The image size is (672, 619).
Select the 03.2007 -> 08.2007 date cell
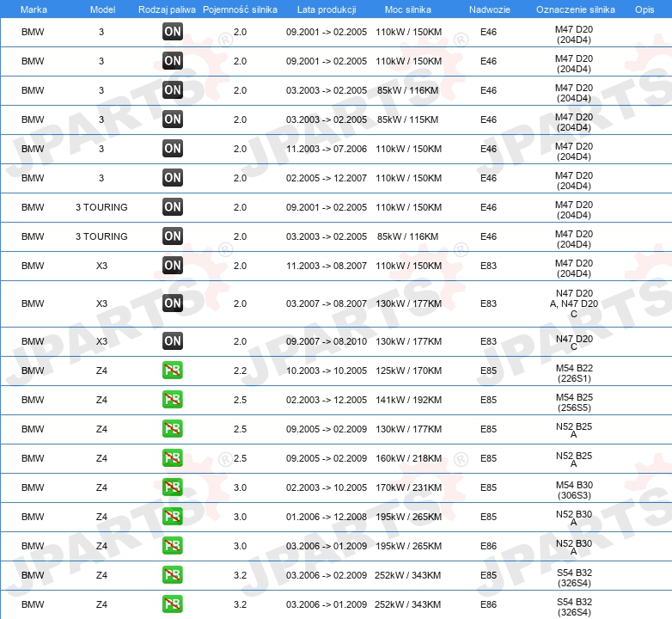[x=327, y=303]
